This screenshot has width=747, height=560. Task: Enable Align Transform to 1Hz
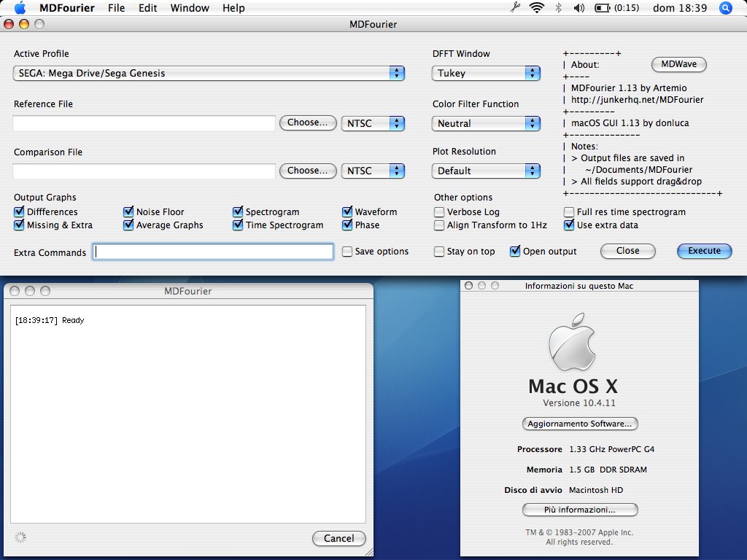tap(439, 225)
